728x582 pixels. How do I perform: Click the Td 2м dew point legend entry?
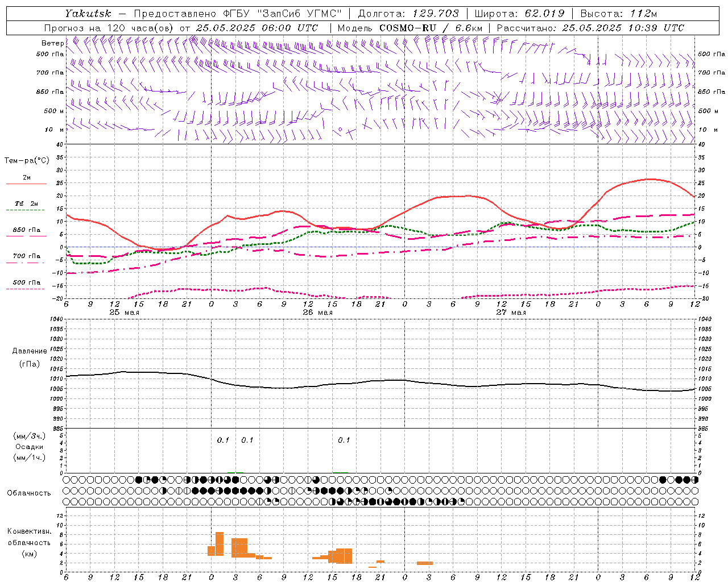[27, 203]
